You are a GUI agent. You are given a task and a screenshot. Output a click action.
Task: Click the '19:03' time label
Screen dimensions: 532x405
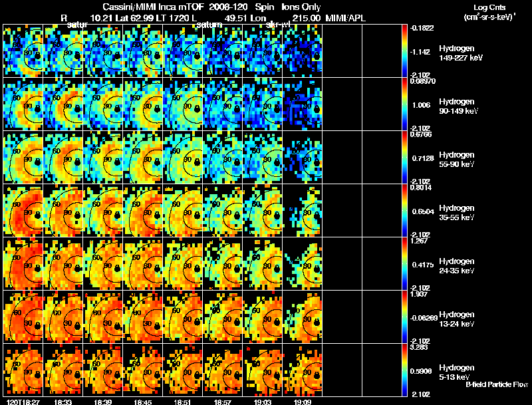click(x=263, y=402)
